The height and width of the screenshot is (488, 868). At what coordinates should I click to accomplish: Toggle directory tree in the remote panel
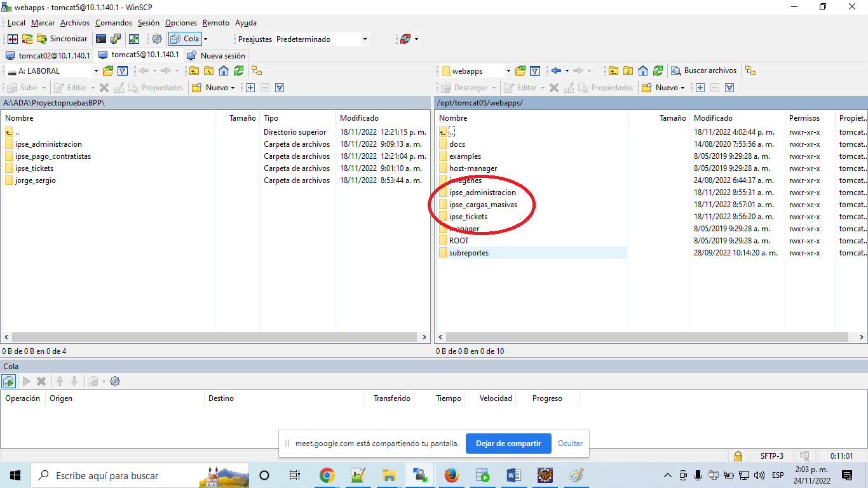(x=750, y=71)
